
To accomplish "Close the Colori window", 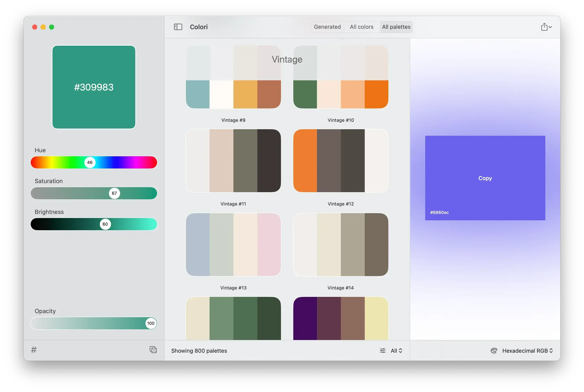I will (35, 27).
